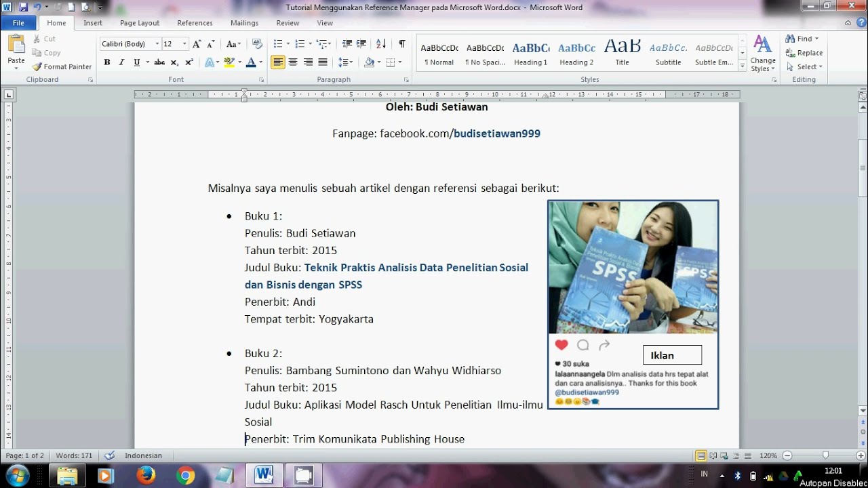Activate Format Painter

coord(61,66)
